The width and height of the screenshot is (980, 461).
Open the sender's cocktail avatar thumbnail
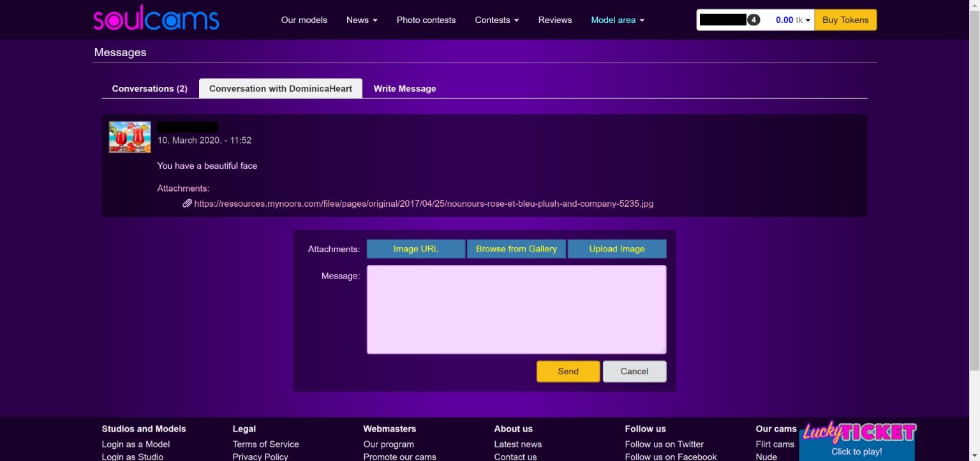[130, 137]
